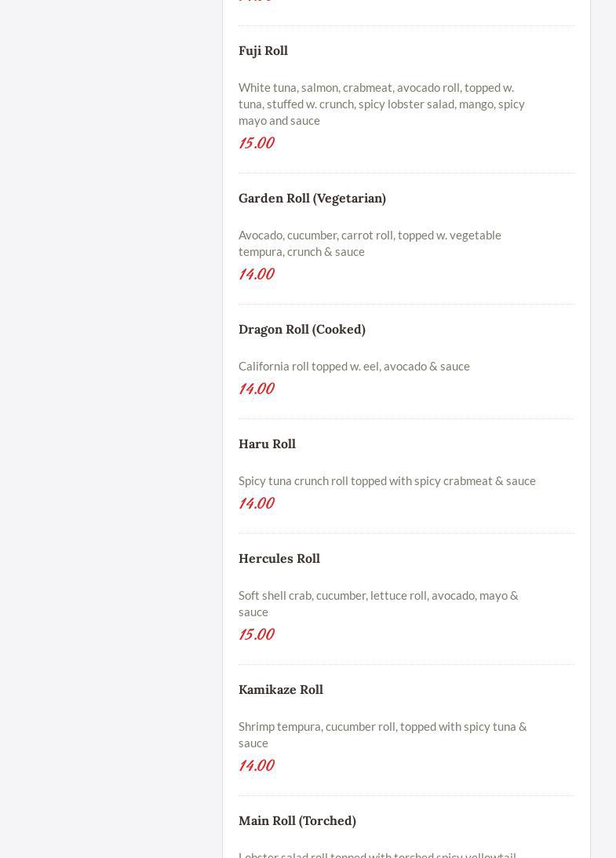Click the spicy tuna crunch roll description
The width and height of the screenshot is (616, 858).
click(x=387, y=480)
